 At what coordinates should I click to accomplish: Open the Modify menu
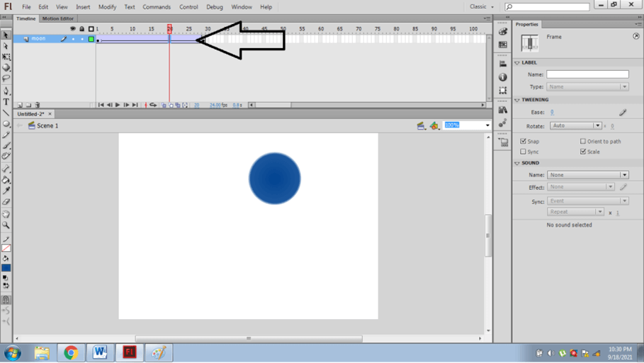107,7
